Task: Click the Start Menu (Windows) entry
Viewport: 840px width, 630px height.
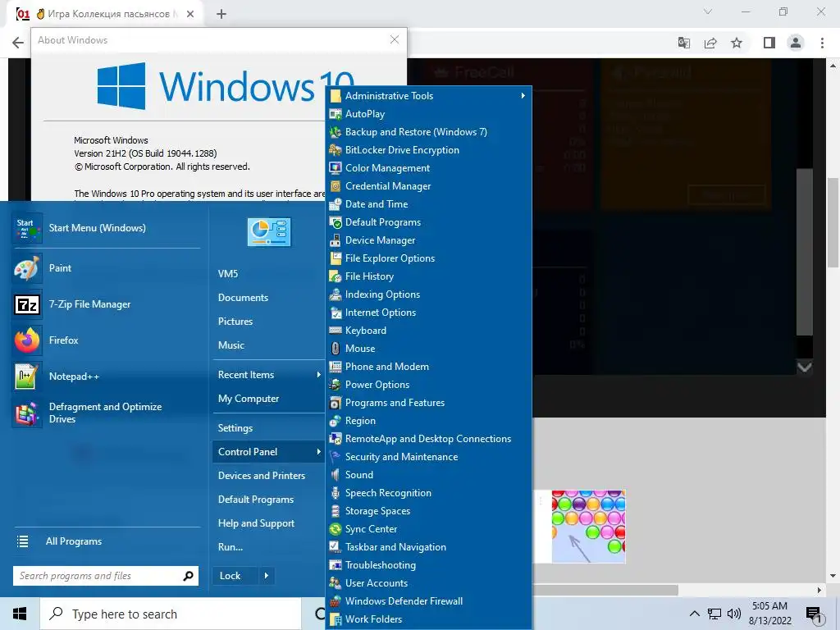Action: click(106, 228)
